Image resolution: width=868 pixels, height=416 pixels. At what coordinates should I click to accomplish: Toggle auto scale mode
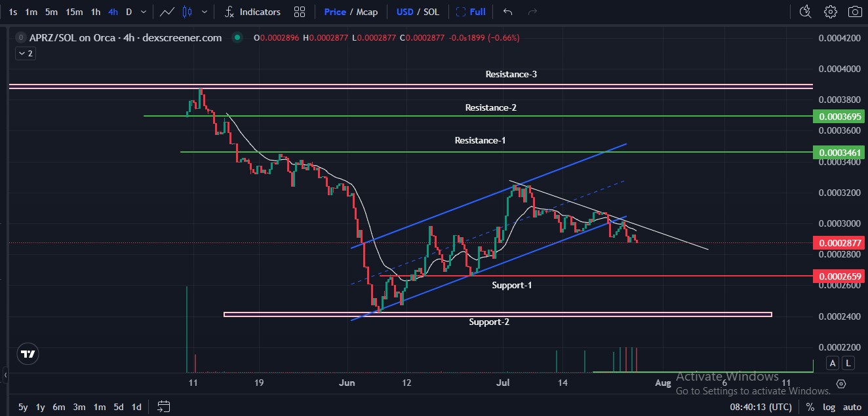[852, 407]
